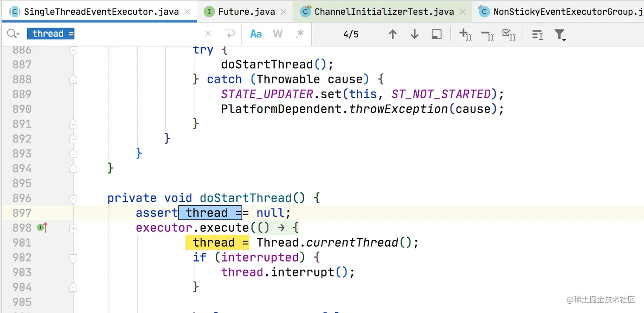Click 'executor' on line 898
This screenshot has height=313, width=644.
pyautogui.click(x=164, y=228)
